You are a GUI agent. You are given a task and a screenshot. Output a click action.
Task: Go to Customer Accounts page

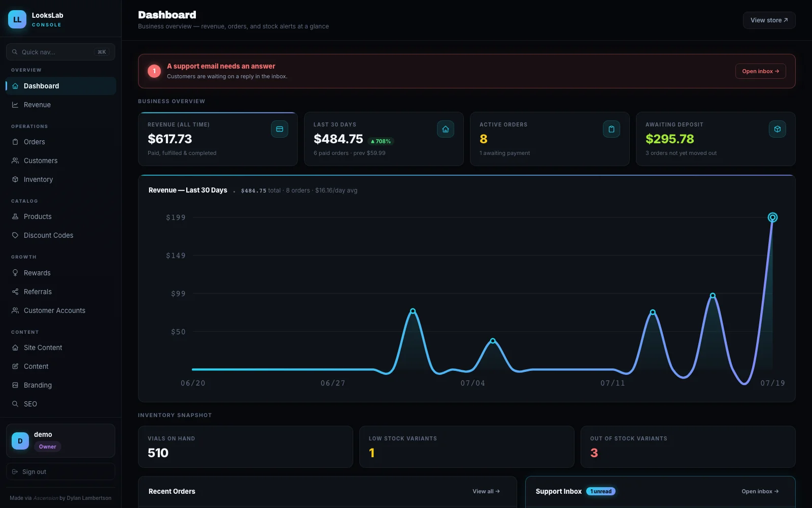[61, 310]
